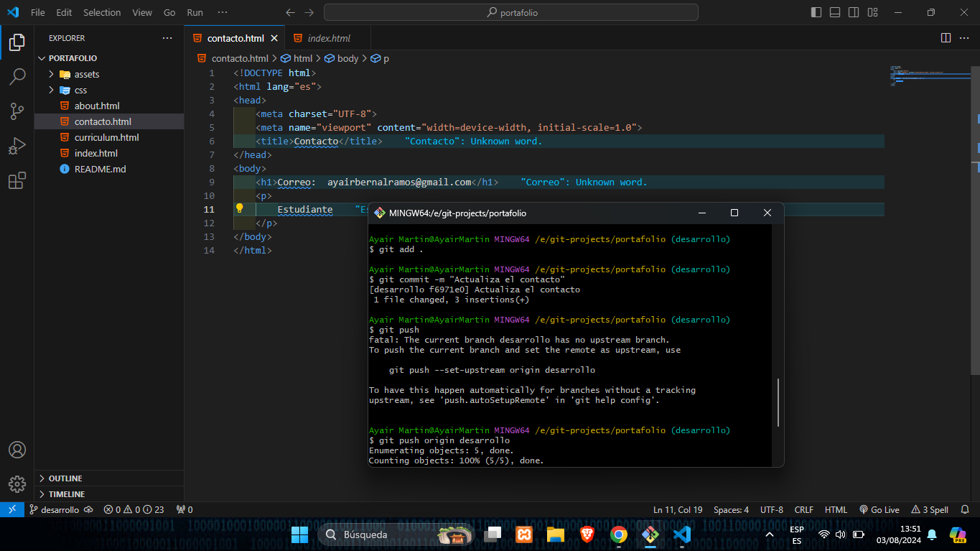This screenshot has height=551, width=980.
Task: Open the Manage gear menu
Action: tap(17, 483)
